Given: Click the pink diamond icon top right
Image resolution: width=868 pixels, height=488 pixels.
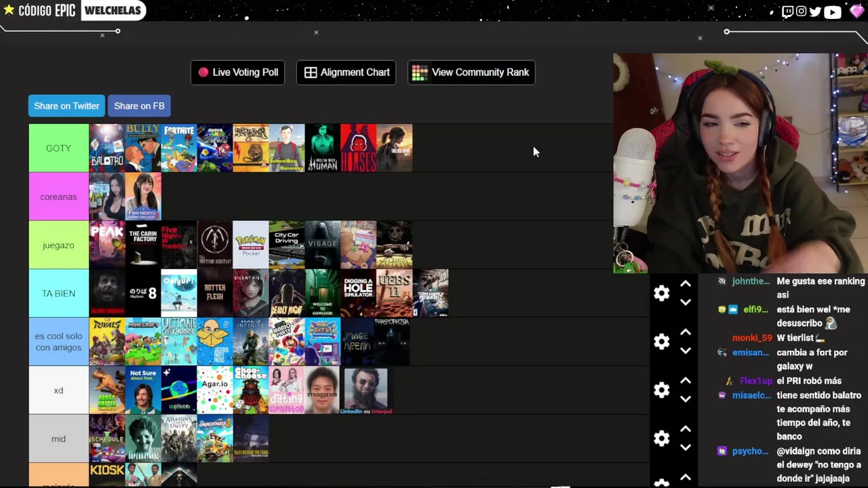Looking at the screenshot, I should pyautogui.click(x=856, y=12).
